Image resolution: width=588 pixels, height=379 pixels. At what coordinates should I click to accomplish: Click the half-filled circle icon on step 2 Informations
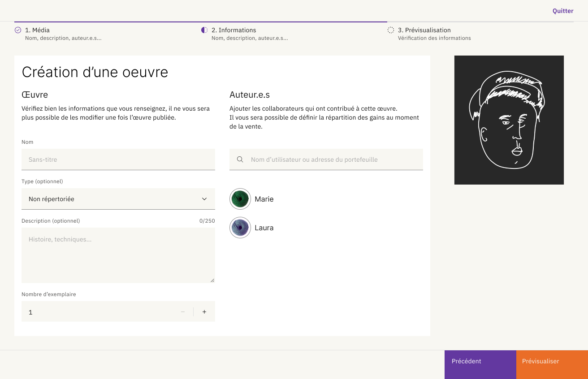click(204, 30)
